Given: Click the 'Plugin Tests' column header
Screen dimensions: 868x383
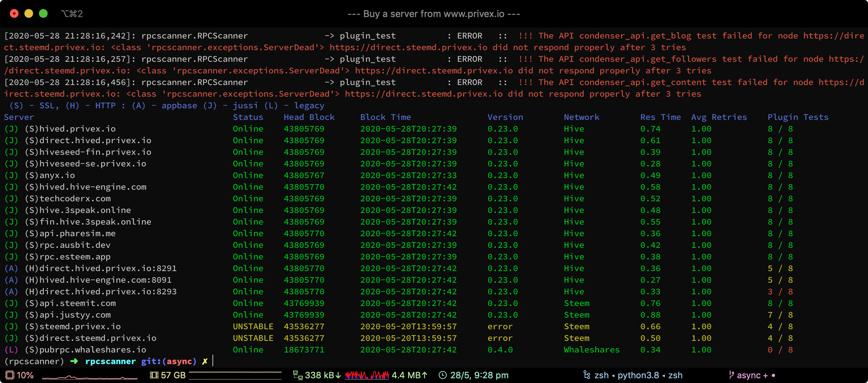Looking at the screenshot, I should click(x=798, y=117).
